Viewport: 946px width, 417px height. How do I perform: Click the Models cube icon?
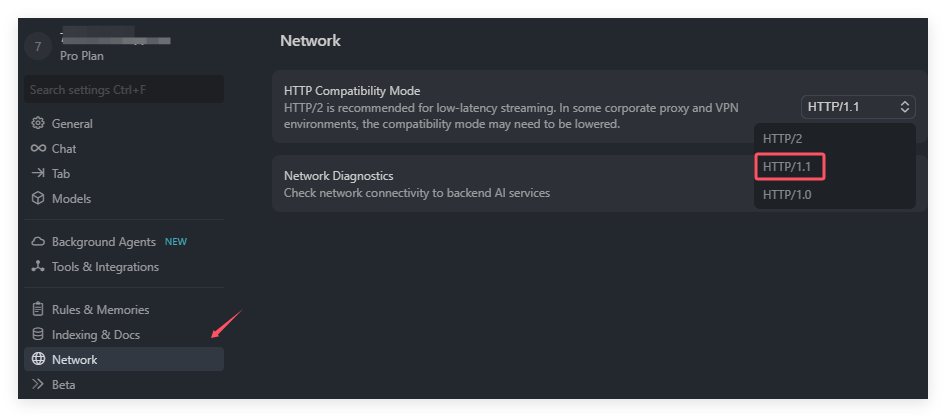coord(38,198)
